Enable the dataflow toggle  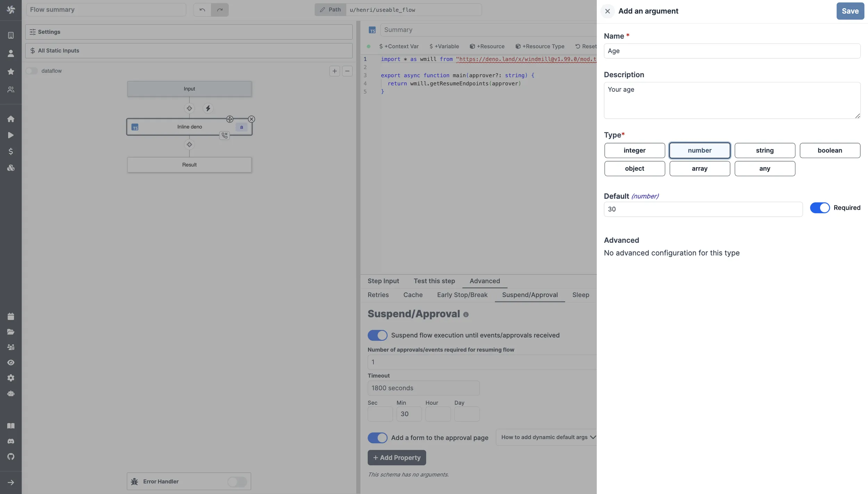click(32, 71)
